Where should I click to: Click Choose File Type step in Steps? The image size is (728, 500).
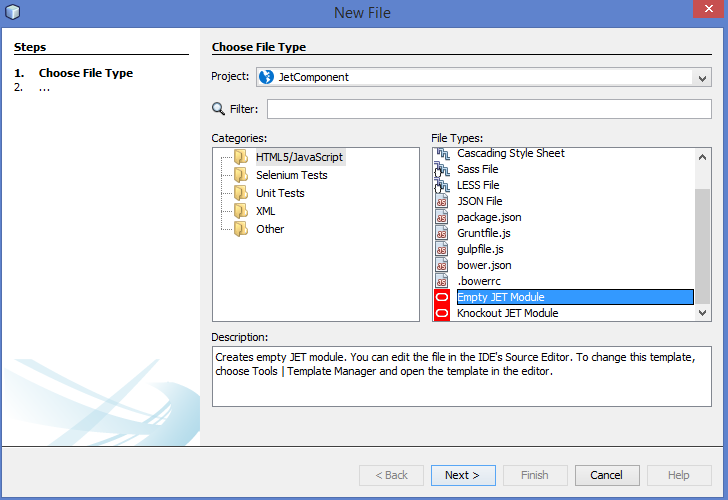click(x=86, y=73)
